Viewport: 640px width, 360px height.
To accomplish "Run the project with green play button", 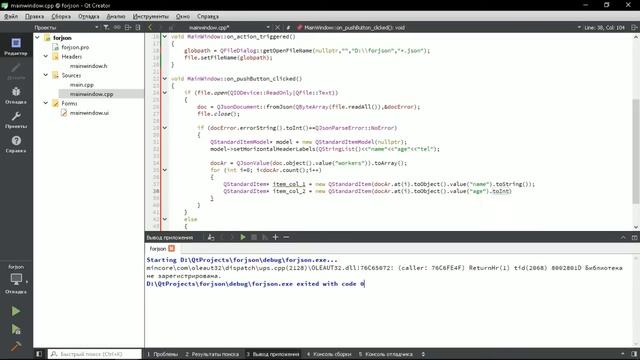I will [x=16, y=311].
